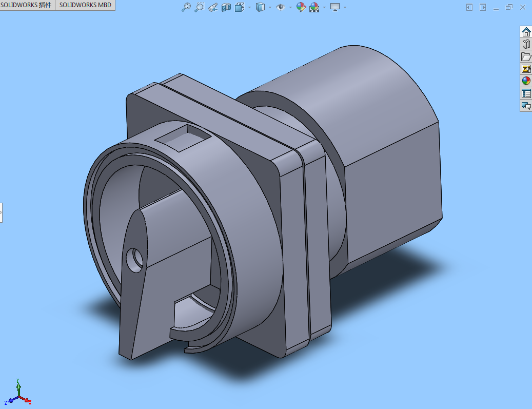Switch to SOLIDWORKS 插件 tab

26,5
